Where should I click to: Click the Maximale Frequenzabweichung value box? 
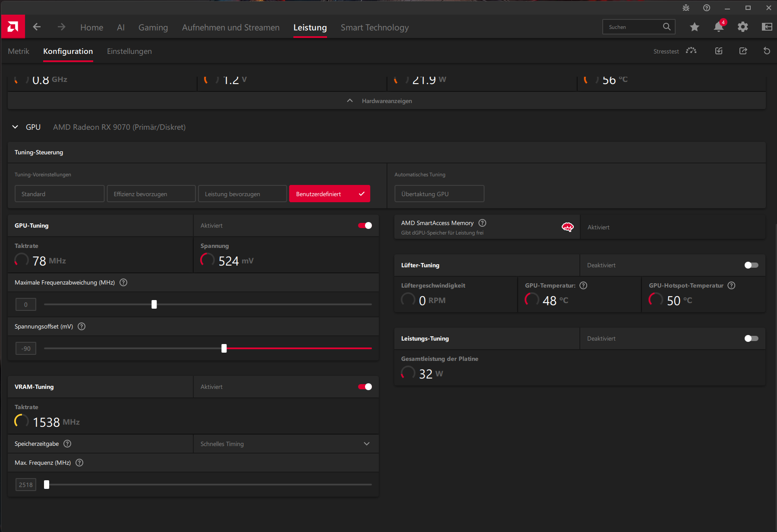(x=26, y=304)
